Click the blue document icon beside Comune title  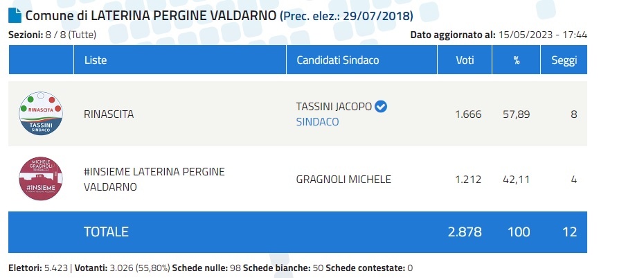(x=15, y=16)
